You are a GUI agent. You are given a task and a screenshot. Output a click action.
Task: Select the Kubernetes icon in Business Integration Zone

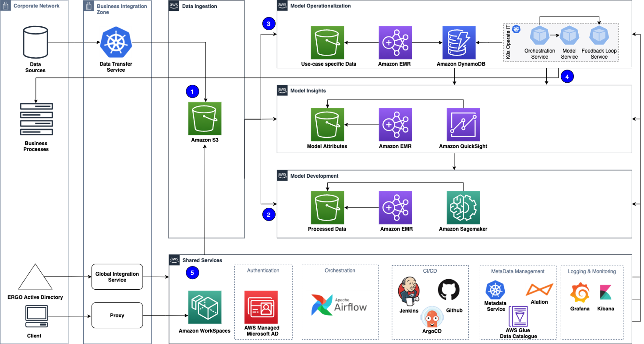click(x=117, y=42)
